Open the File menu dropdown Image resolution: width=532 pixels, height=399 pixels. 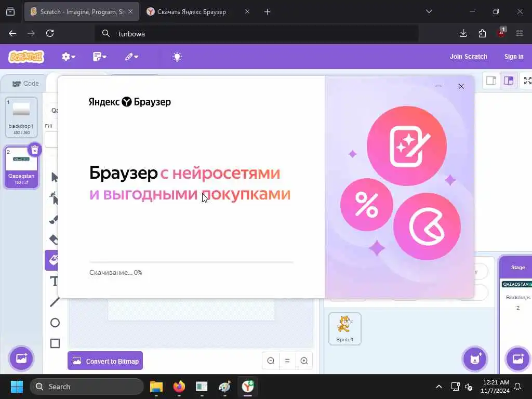click(x=99, y=57)
